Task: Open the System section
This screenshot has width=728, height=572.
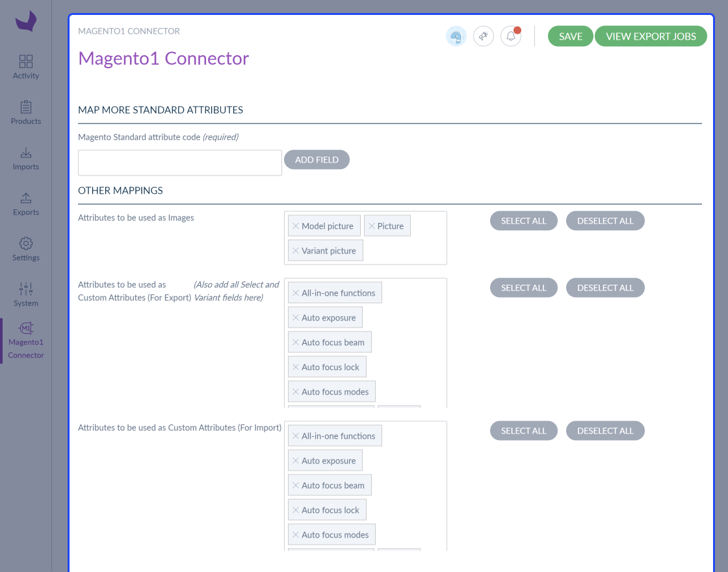Action: click(26, 295)
